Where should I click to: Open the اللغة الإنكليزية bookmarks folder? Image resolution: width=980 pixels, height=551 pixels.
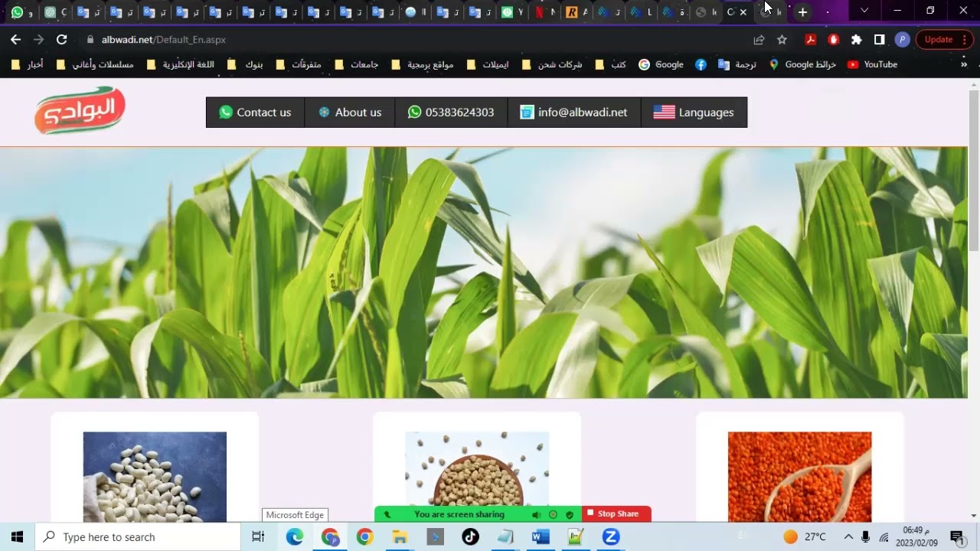(181, 64)
